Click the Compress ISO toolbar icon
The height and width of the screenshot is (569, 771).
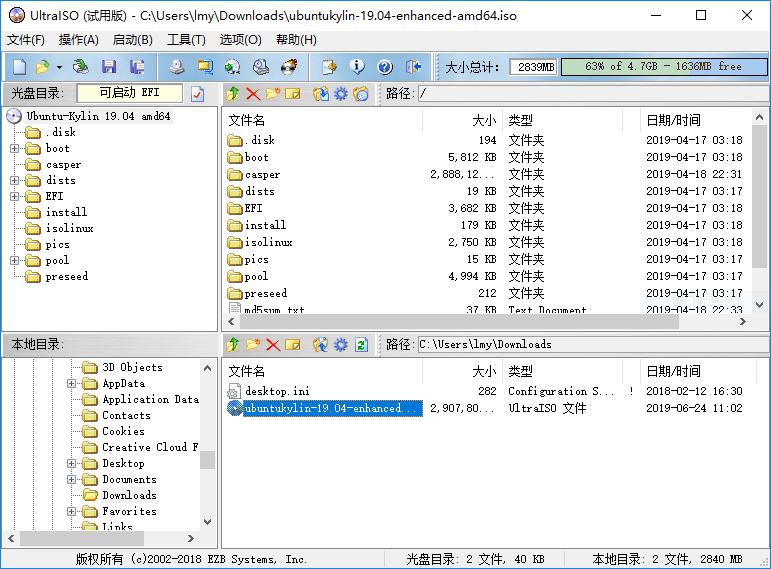[x=205, y=67]
